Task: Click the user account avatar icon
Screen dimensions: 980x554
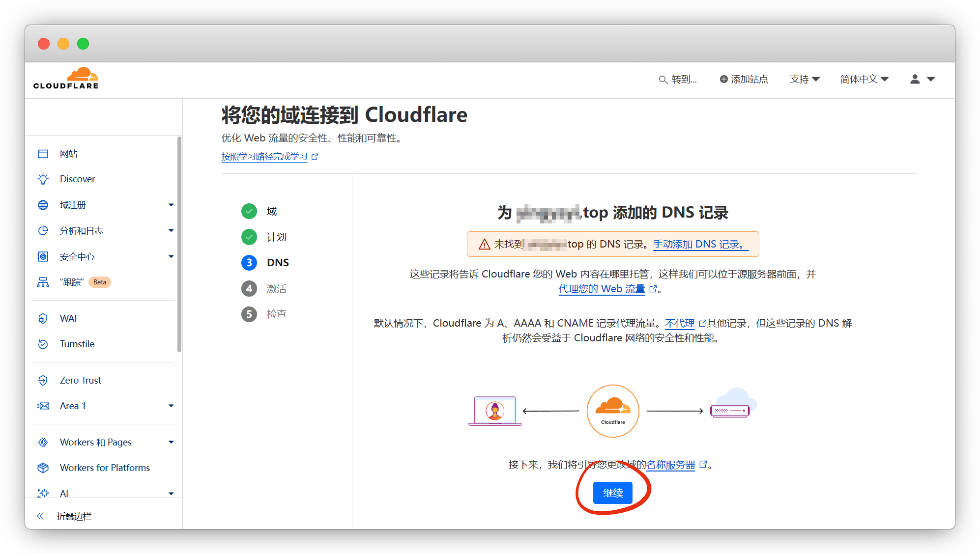Action: 915,79
